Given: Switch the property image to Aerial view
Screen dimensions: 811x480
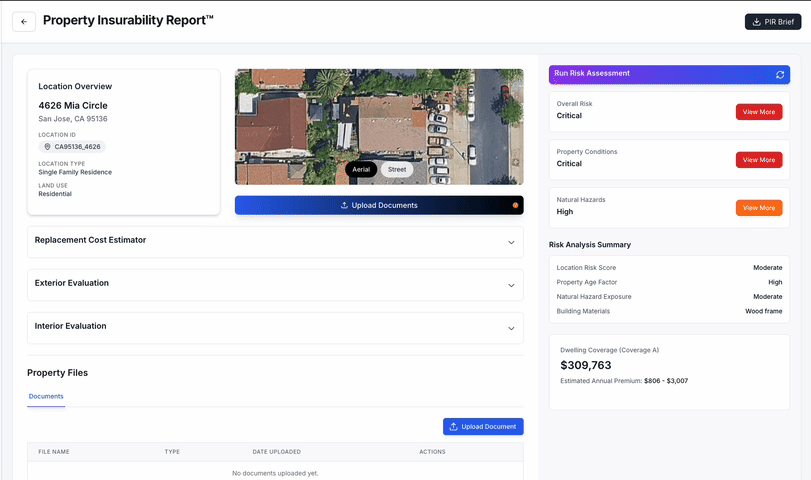Looking at the screenshot, I should tap(361, 170).
